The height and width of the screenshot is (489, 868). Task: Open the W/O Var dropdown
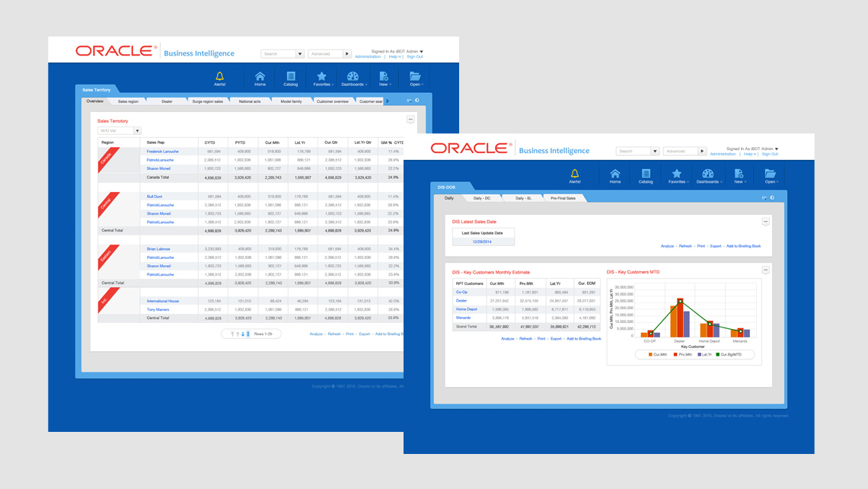pos(138,131)
